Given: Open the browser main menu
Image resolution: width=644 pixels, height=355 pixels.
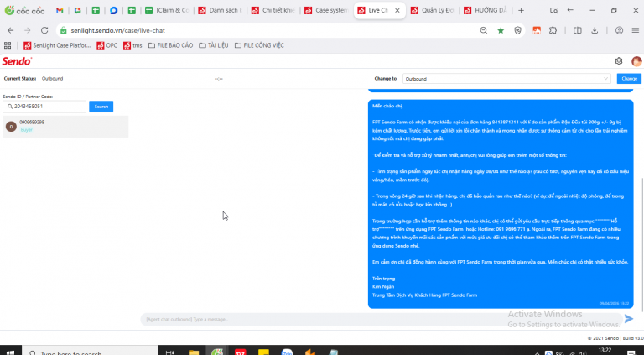Looking at the screenshot, I should pyautogui.click(x=636, y=30).
